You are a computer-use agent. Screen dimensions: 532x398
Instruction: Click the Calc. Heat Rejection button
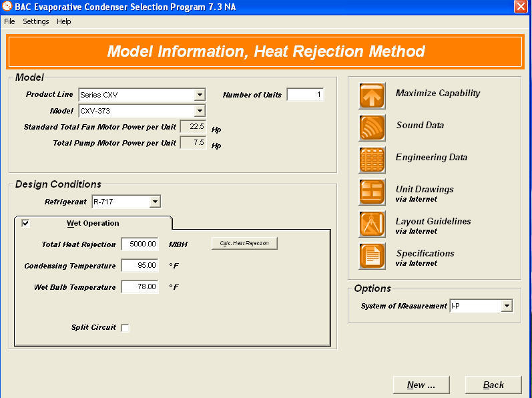click(x=244, y=243)
